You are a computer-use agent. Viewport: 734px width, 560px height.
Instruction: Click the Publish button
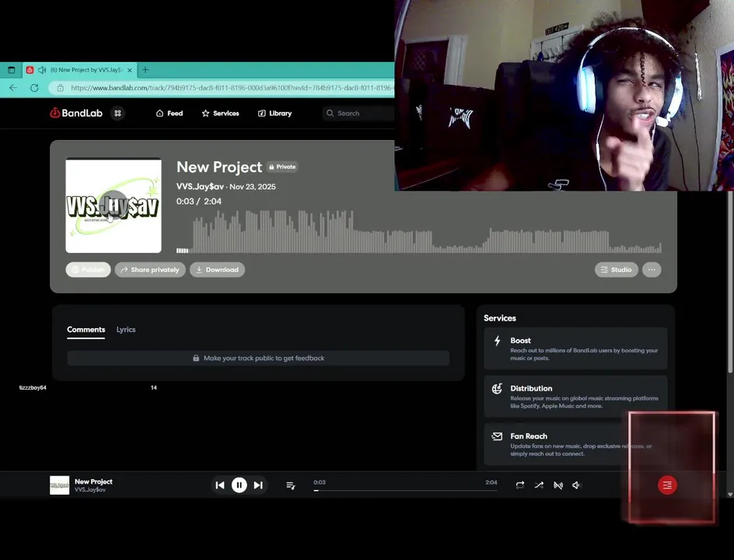(88, 270)
